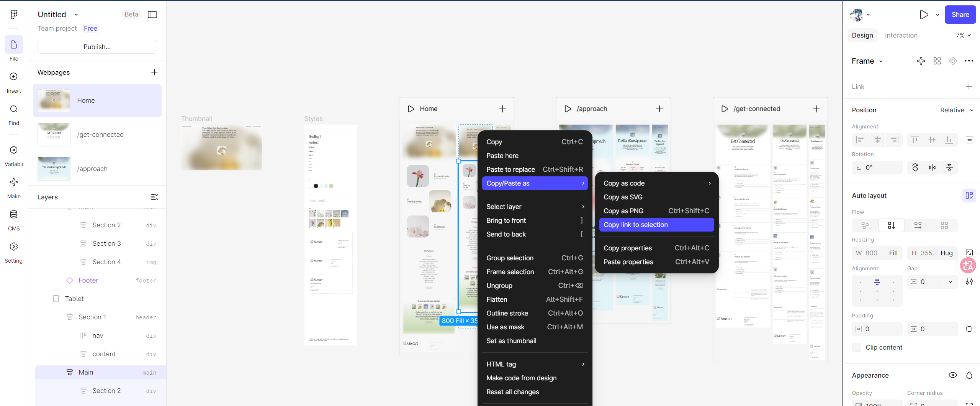Open the Insert panel in sidebar
Image resolution: width=980 pixels, height=406 pixels.
13,77
